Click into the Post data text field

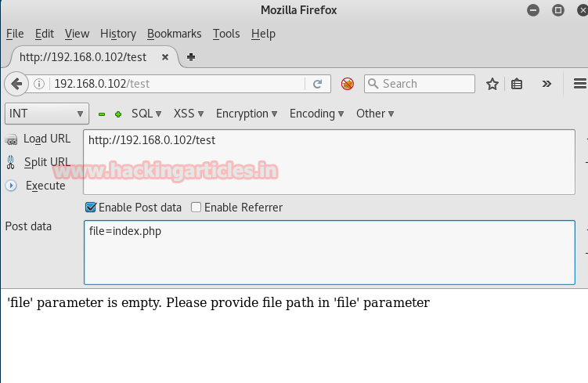(x=329, y=252)
